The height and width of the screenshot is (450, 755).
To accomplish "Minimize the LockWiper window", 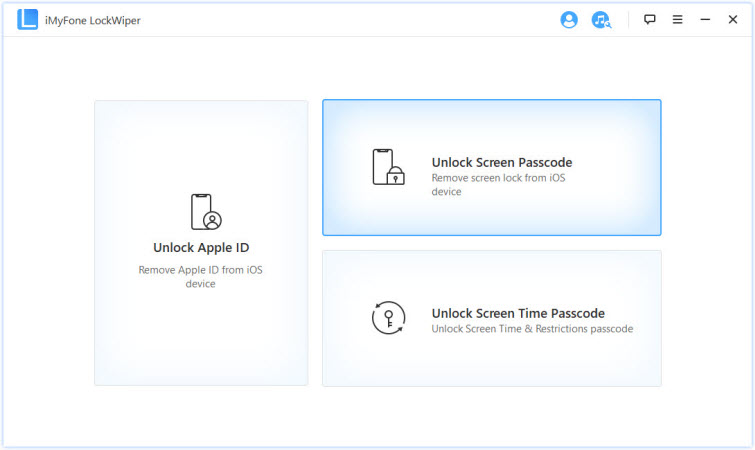I will coord(705,20).
